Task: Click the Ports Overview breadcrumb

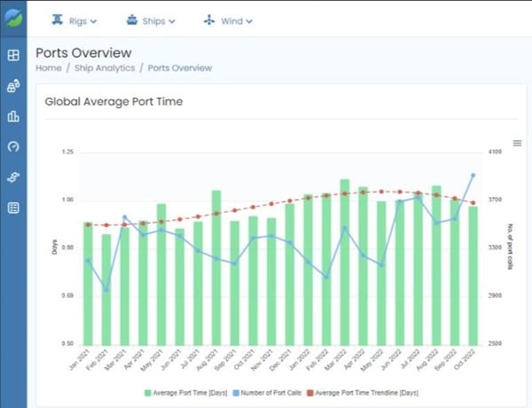Action: coord(180,67)
